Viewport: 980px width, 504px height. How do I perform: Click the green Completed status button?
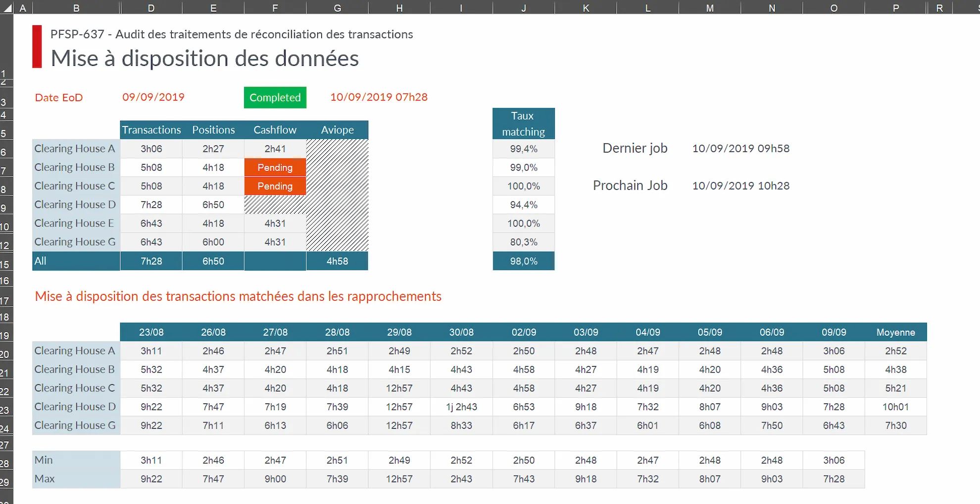point(275,97)
